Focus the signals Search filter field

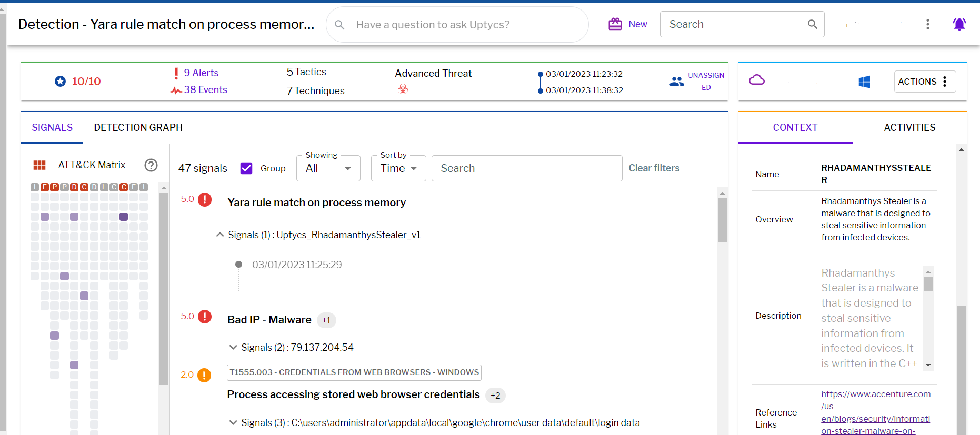tap(527, 168)
